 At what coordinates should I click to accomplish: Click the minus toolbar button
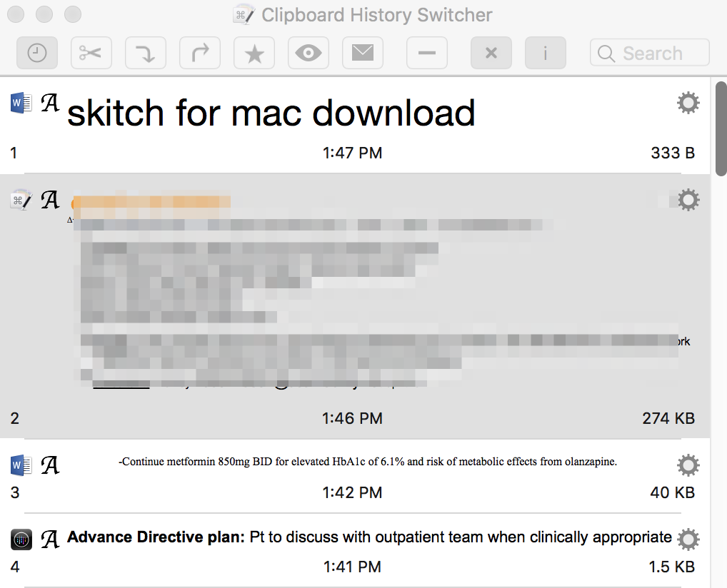pyautogui.click(x=427, y=53)
